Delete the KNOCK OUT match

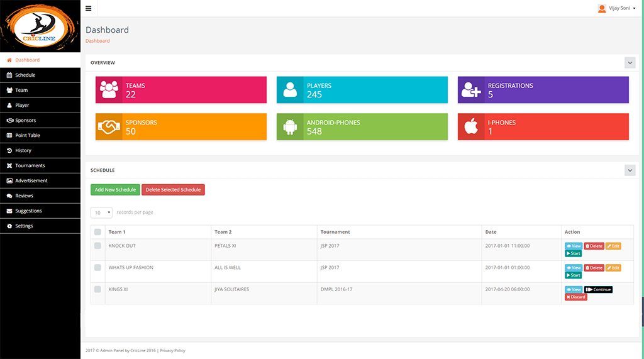tap(594, 246)
